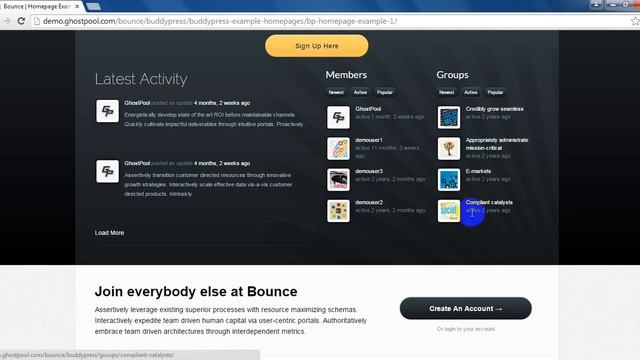
Task: Click Load More under Latest Activity
Action: [x=109, y=233]
